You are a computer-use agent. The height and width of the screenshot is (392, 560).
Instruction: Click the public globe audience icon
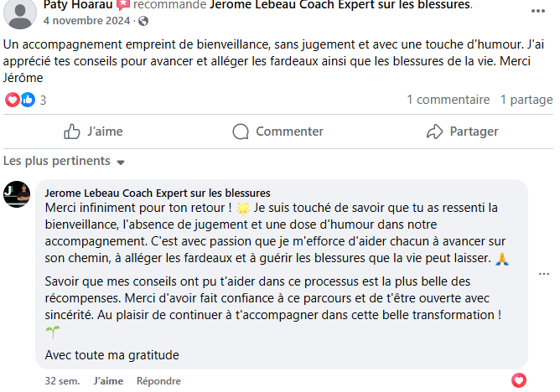point(143,20)
